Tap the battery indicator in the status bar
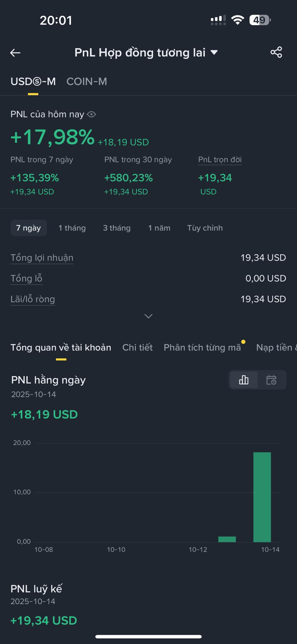The image size is (297, 644). point(260,20)
